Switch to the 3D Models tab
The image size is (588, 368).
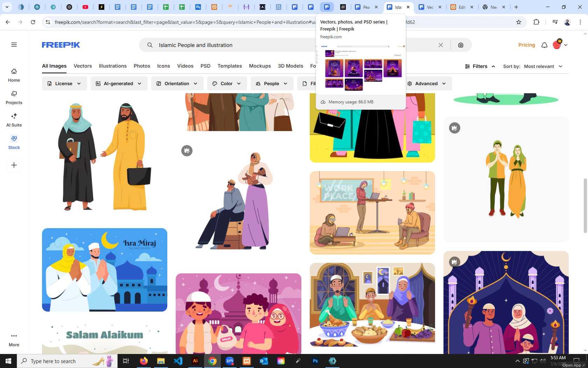290,66
